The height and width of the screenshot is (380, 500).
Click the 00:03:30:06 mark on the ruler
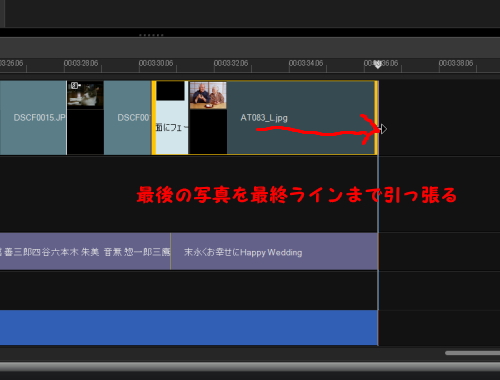(156, 63)
